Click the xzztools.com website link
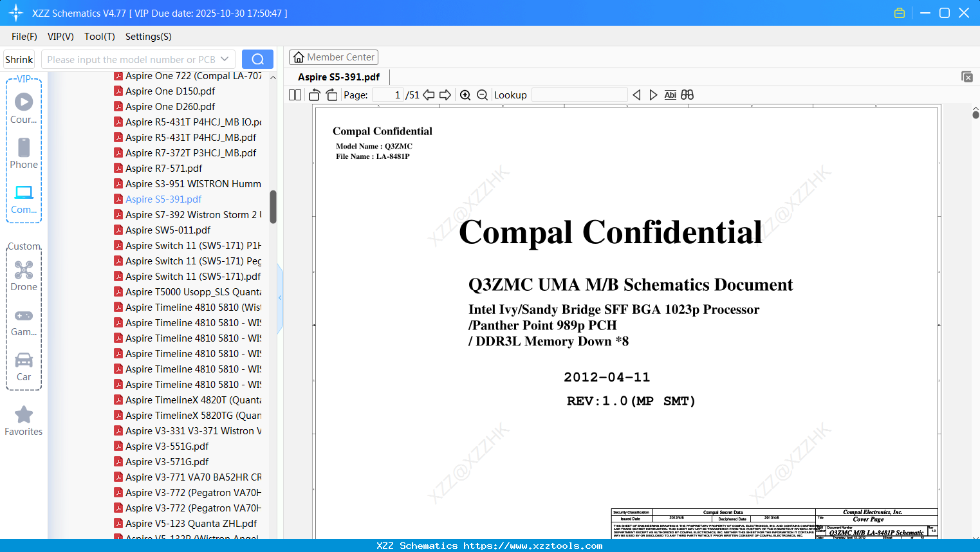980x552 pixels. point(533,546)
